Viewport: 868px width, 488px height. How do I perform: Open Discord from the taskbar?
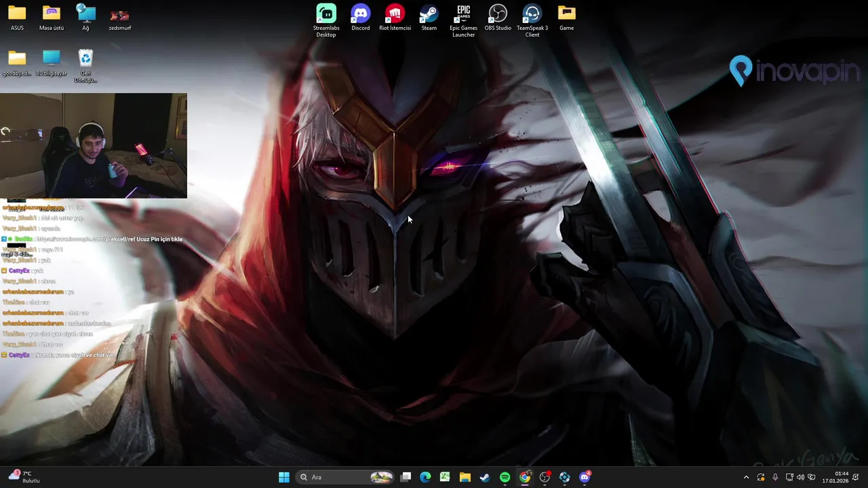585,477
